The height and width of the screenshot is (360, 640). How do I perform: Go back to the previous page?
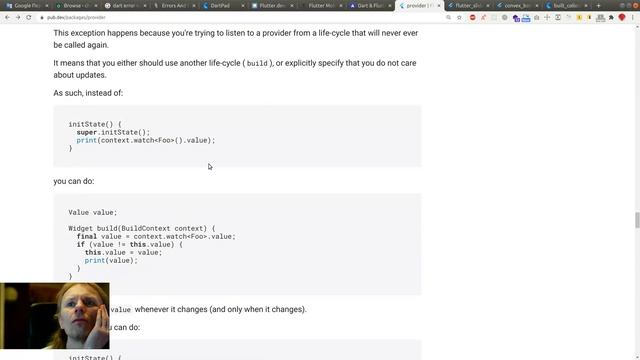tap(7, 18)
